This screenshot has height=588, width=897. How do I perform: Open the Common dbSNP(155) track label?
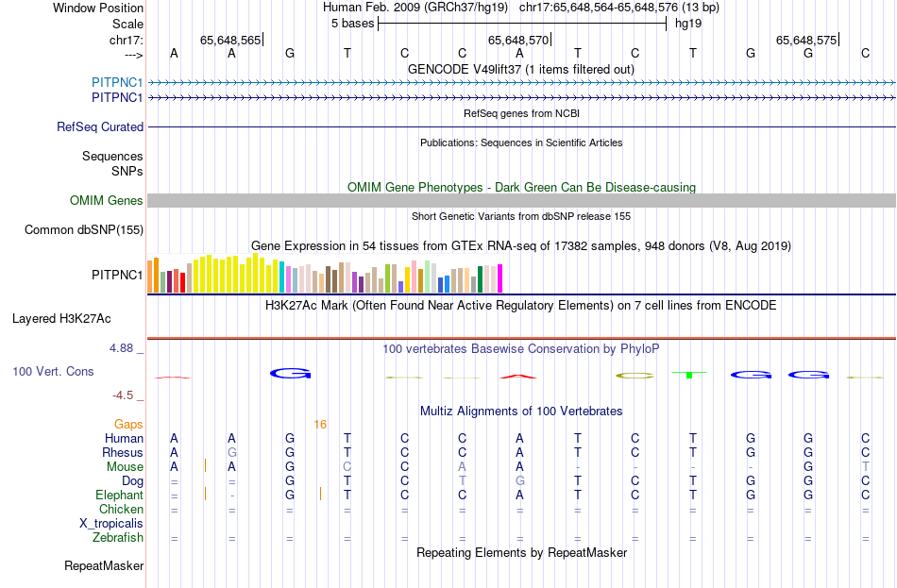click(x=84, y=230)
